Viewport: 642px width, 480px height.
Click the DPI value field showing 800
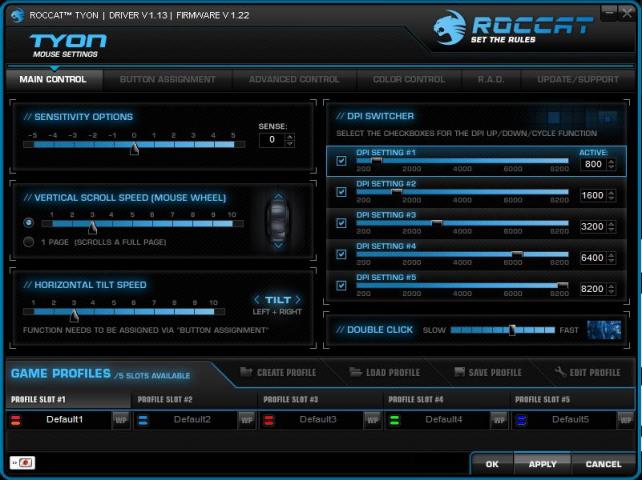[x=593, y=164]
